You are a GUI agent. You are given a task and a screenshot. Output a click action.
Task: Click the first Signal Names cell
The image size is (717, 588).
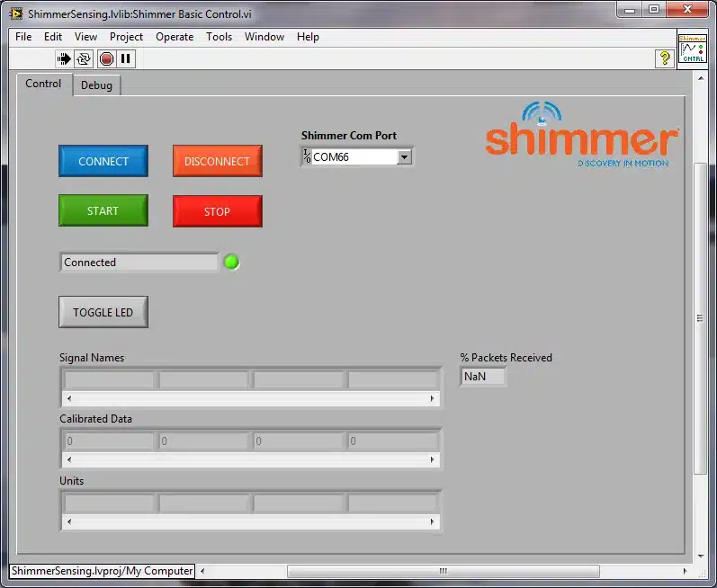109,379
